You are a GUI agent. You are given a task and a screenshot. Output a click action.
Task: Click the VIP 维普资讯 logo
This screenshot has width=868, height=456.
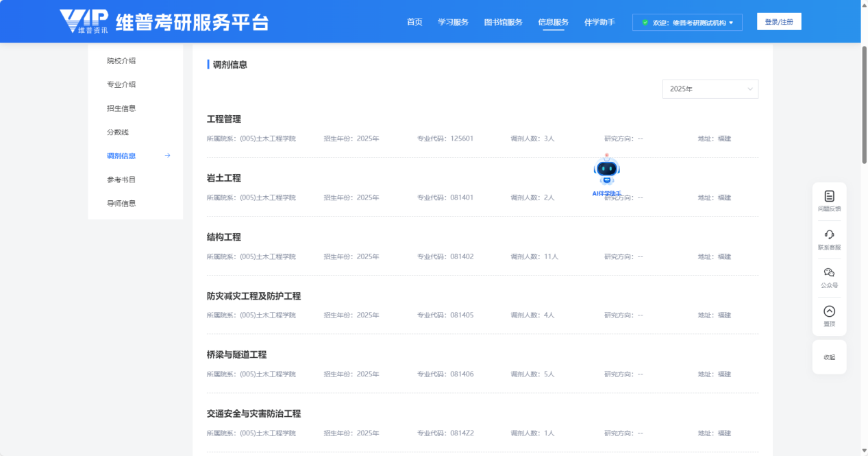tap(83, 21)
